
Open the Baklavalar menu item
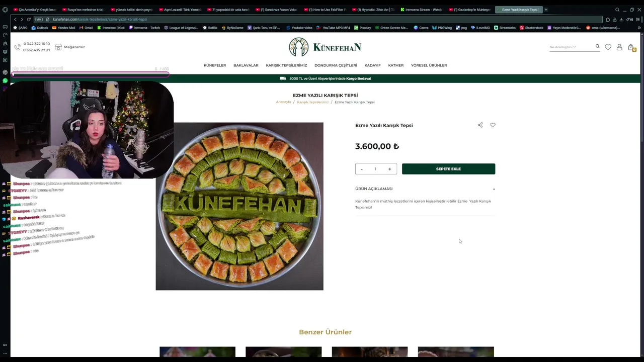pos(246,65)
